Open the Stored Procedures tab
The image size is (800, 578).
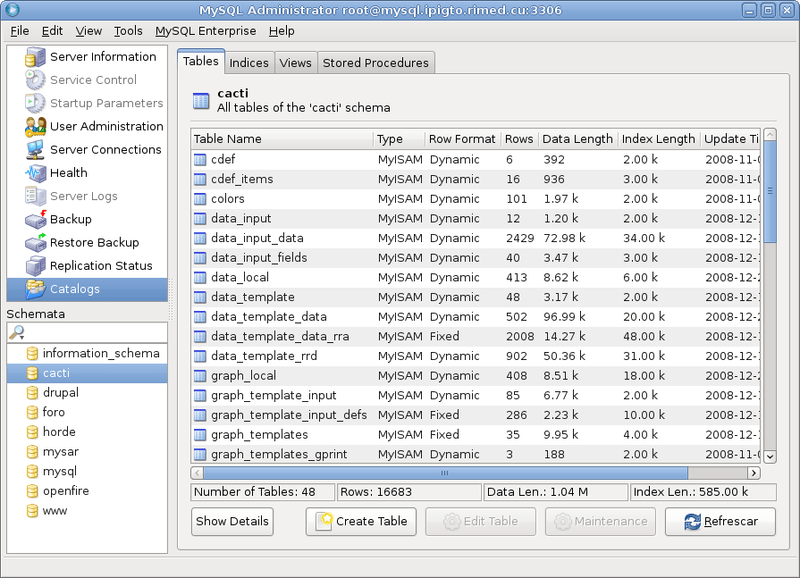[x=375, y=62]
